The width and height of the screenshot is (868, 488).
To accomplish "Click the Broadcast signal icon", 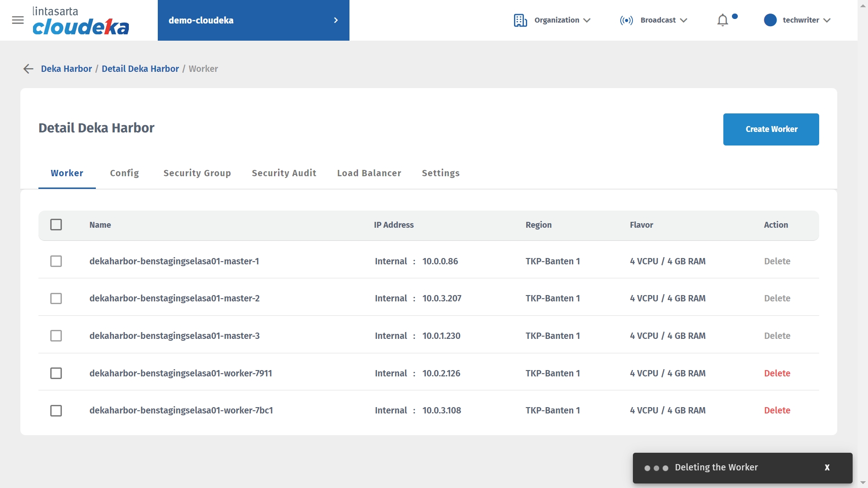I will pyautogui.click(x=626, y=20).
